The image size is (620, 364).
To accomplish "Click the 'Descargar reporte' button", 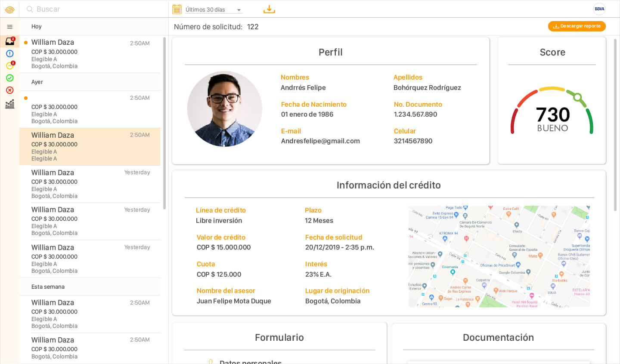I will click(577, 26).
